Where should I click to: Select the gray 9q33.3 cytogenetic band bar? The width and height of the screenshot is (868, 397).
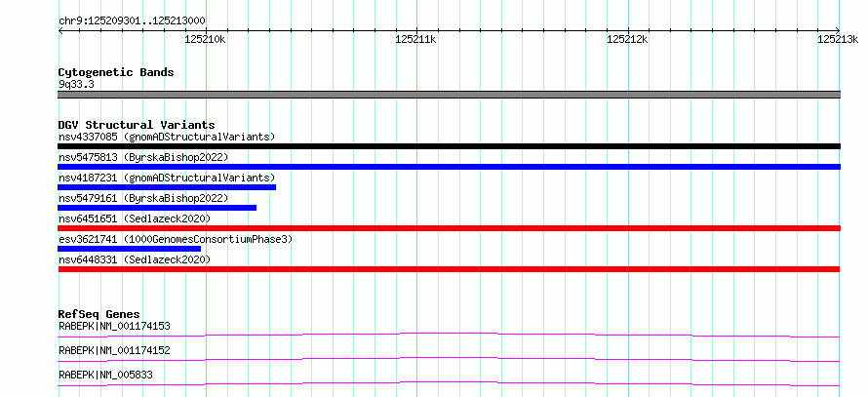(449, 95)
